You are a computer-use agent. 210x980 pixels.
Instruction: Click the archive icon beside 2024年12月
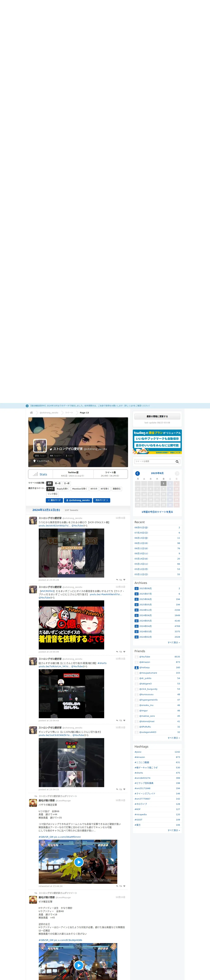[x=136, y=610]
